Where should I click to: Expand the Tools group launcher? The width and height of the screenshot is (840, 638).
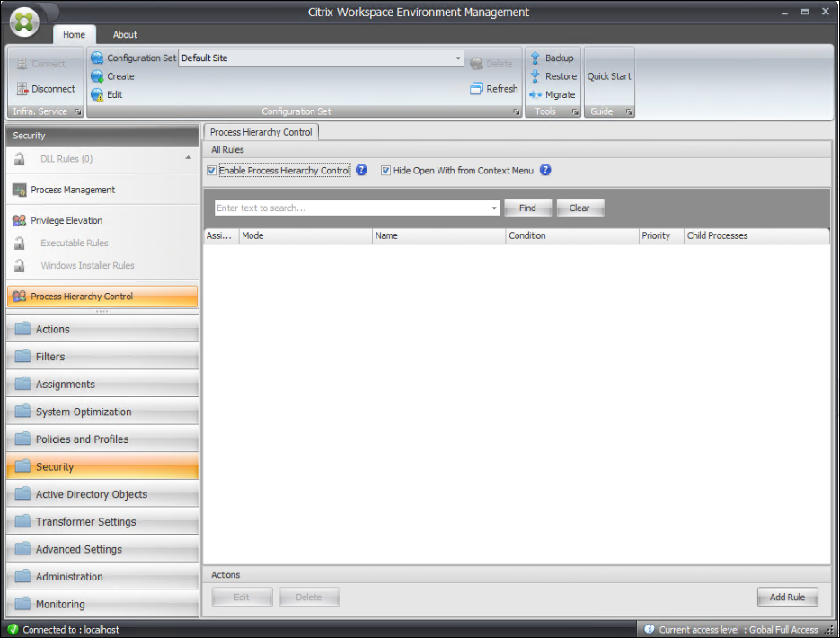(x=575, y=111)
